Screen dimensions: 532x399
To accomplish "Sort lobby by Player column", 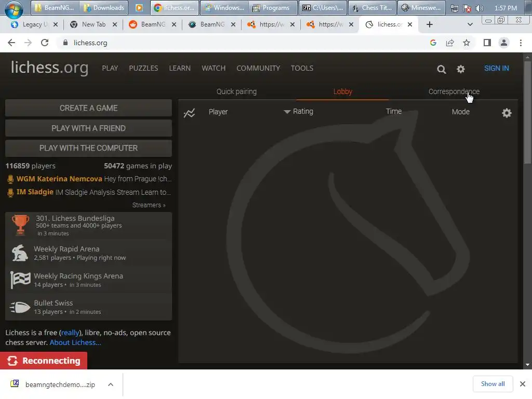I will point(218,112).
